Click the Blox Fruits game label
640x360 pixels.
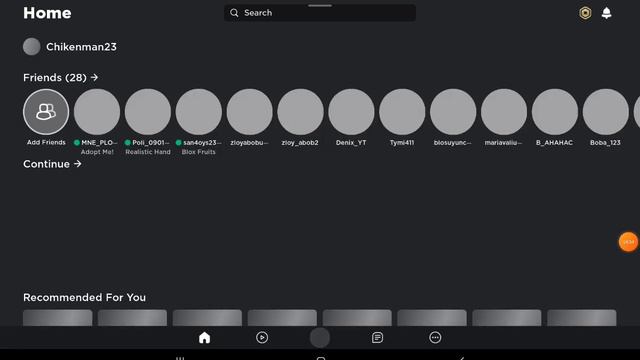click(x=199, y=152)
